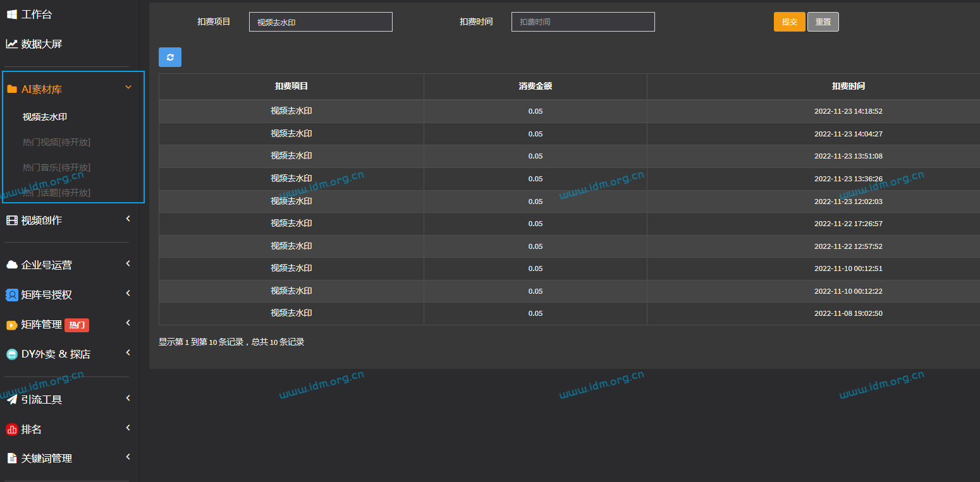Click the record count summary text
Viewport: 980px width, 482px height.
click(231, 342)
